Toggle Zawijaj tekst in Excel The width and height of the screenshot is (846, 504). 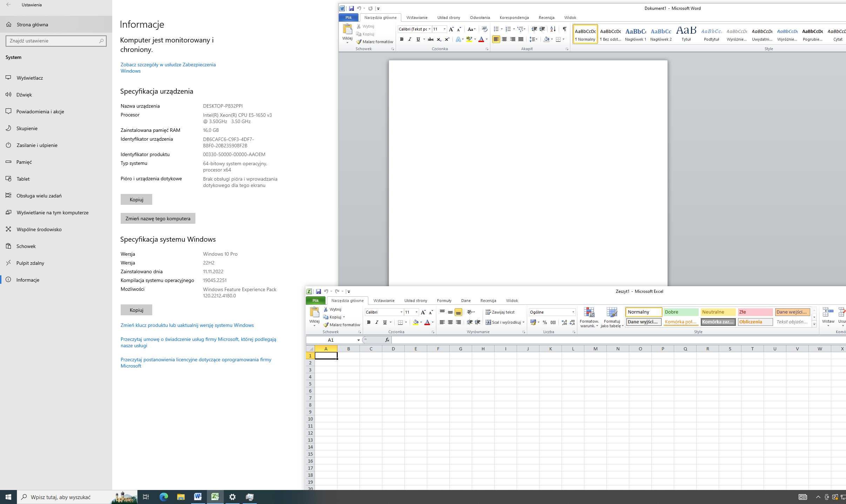[500, 312]
